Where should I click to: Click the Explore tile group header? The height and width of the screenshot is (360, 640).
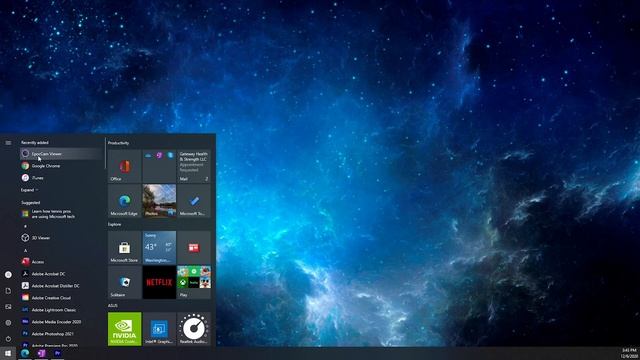pos(114,224)
